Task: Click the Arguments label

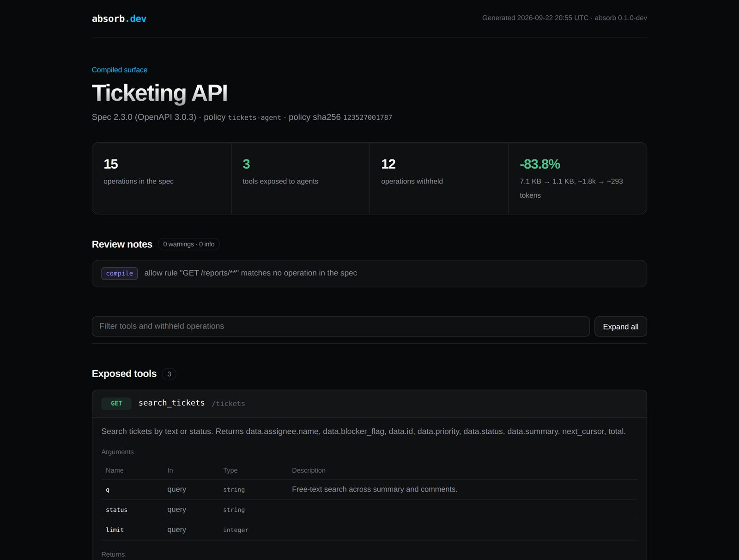Action: pos(117,452)
